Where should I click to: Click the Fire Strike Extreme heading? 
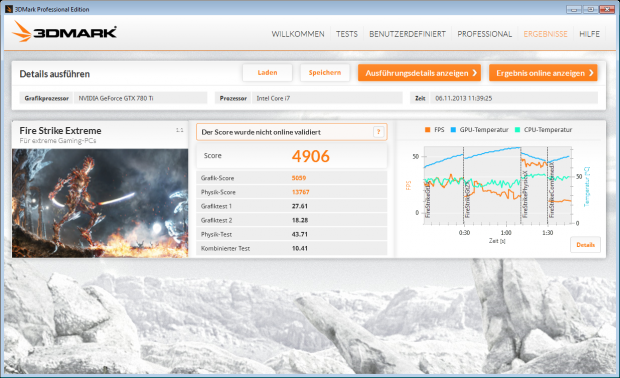(60, 130)
